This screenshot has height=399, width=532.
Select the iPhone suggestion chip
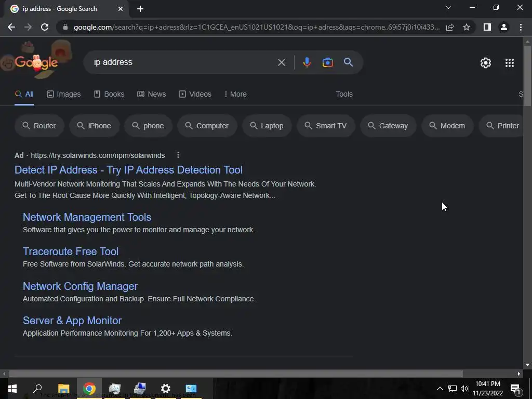click(95, 126)
